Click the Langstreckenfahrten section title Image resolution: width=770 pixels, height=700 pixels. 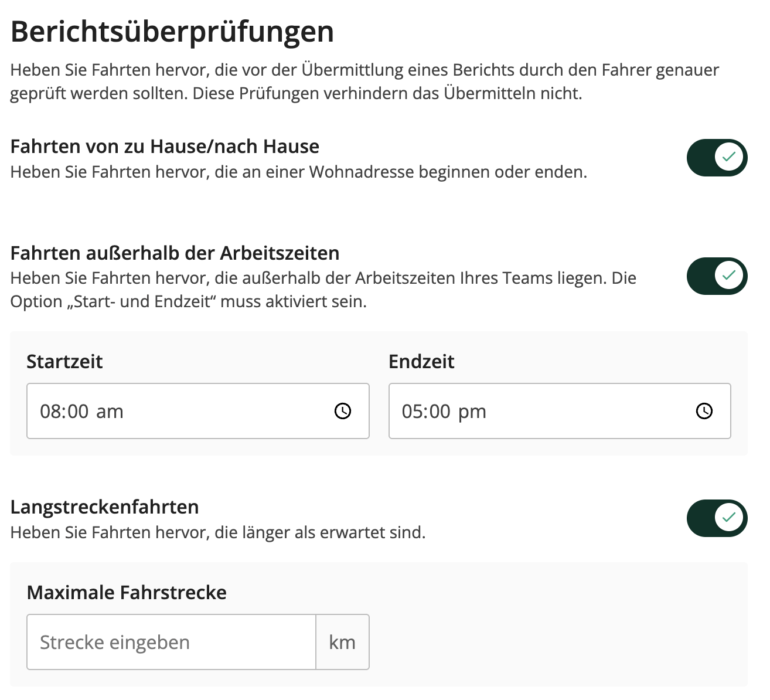(x=105, y=507)
